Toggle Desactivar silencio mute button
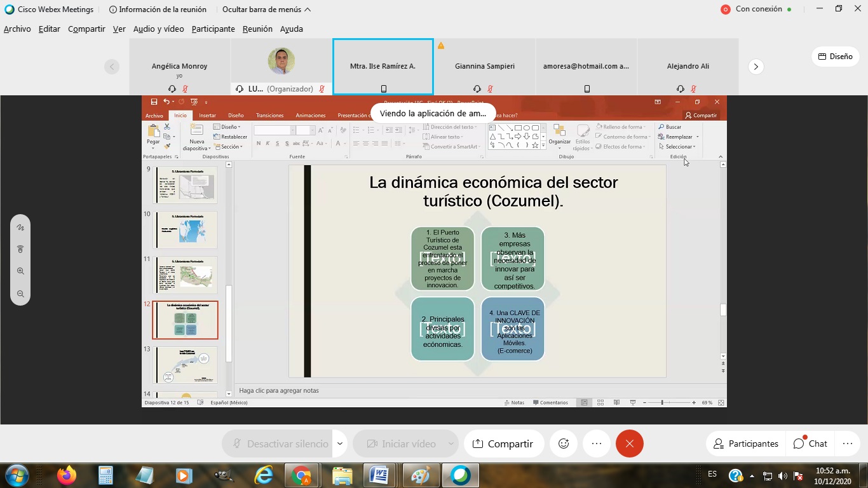The width and height of the screenshot is (868, 488). (277, 444)
